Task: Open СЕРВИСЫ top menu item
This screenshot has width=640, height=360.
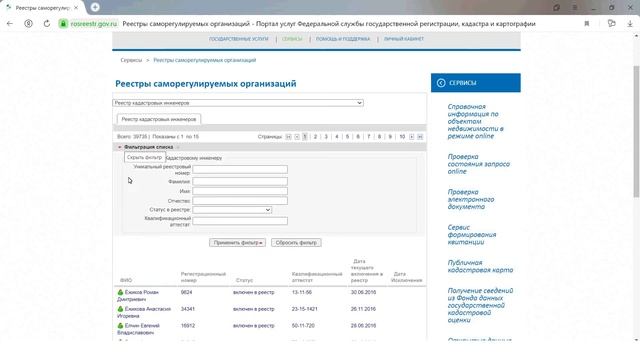Action: 292,39
